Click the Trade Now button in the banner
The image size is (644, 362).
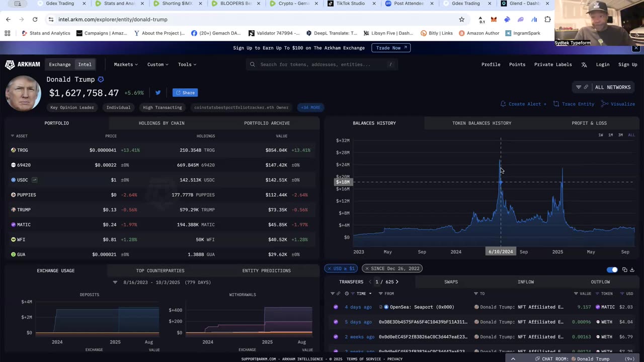[x=391, y=48]
